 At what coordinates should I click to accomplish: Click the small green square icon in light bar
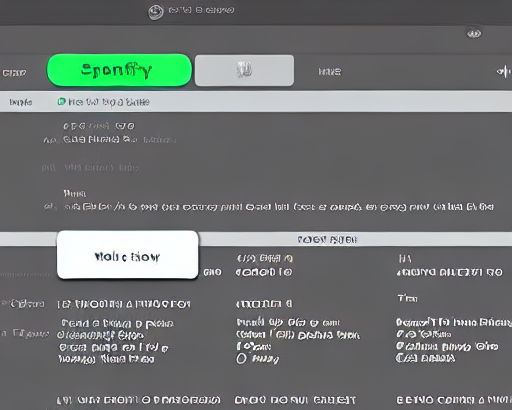[61, 101]
